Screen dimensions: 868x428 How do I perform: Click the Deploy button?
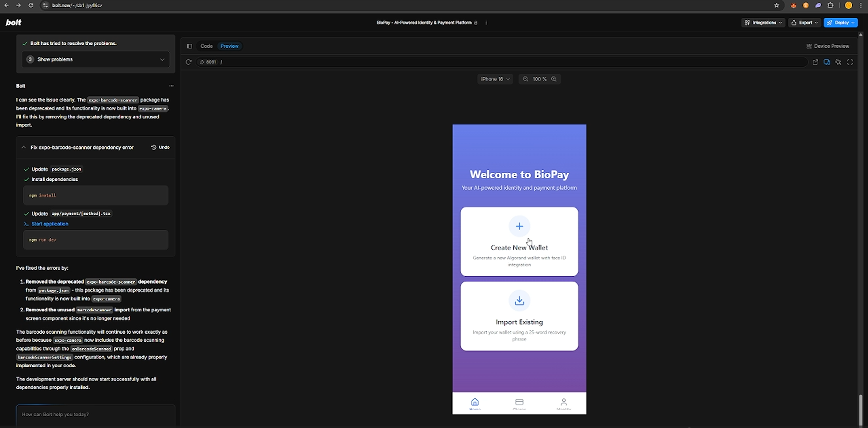(841, 22)
